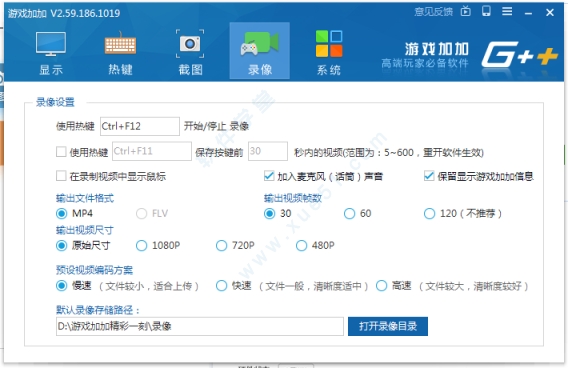The height and width of the screenshot is (368, 568).
Task: Select 120 (不推荐) frame rate
Action: 430,213
